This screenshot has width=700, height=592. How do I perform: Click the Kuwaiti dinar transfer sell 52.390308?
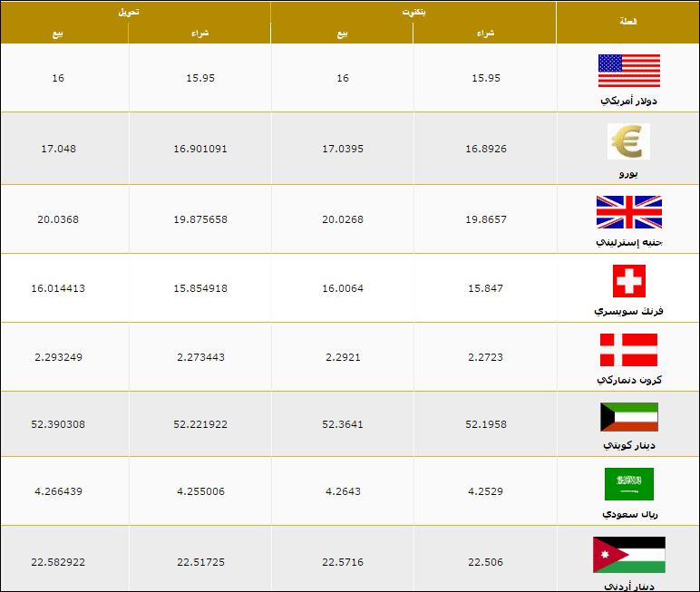click(58, 424)
